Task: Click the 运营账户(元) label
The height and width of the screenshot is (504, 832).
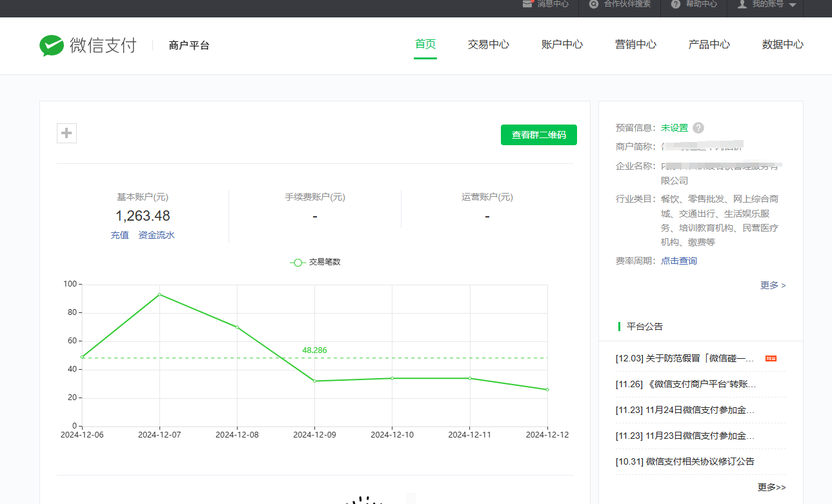Action: [487, 197]
